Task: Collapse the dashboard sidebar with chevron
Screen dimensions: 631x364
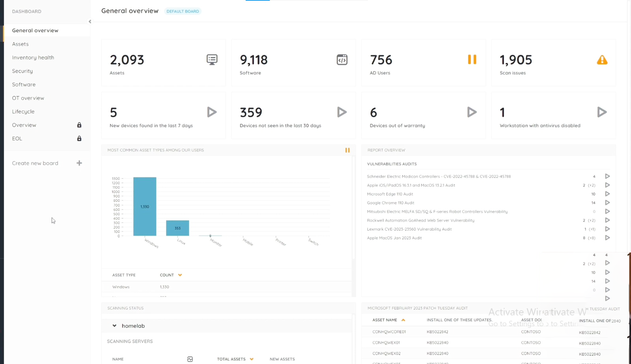Action: click(90, 22)
